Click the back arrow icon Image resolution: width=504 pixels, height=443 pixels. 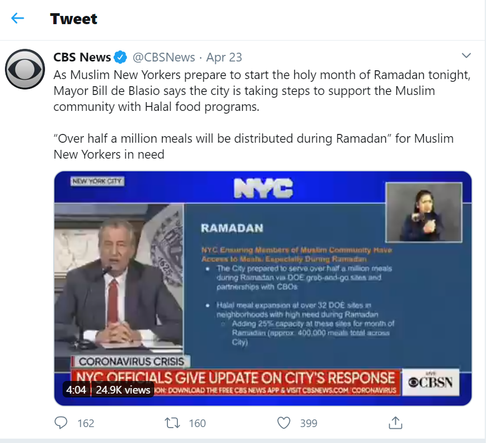pos(18,18)
